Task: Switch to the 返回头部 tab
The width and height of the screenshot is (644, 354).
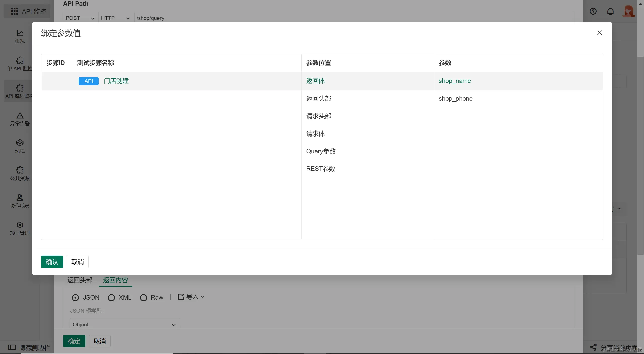Action: tap(80, 280)
